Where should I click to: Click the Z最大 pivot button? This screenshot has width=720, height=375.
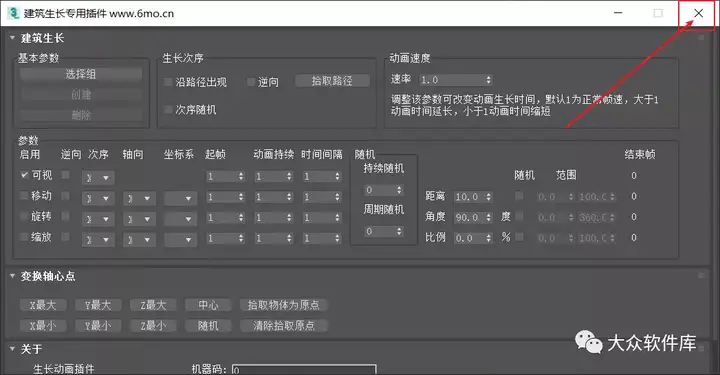click(x=153, y=305)
